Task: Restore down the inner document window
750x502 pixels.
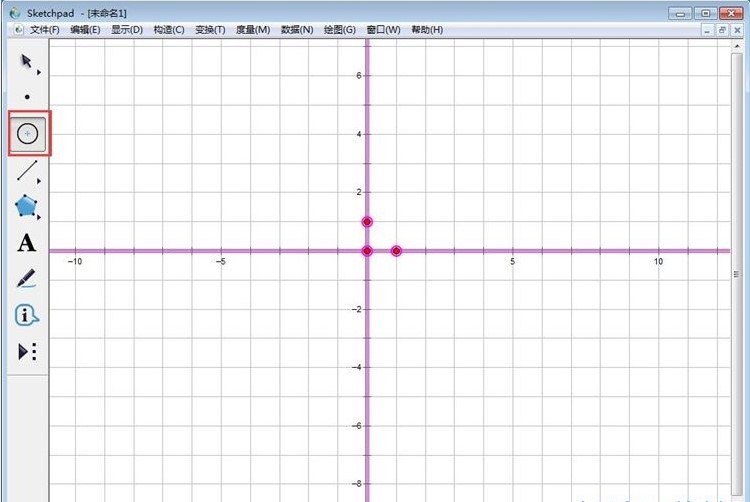Action: 723,30
